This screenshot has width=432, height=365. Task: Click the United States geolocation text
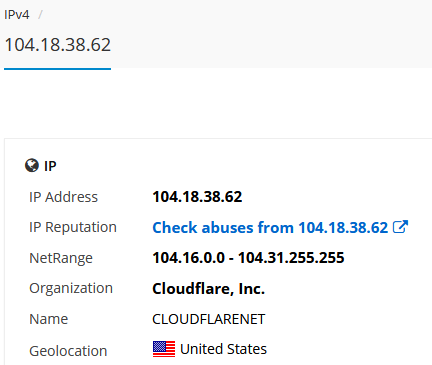pos(223,349)
